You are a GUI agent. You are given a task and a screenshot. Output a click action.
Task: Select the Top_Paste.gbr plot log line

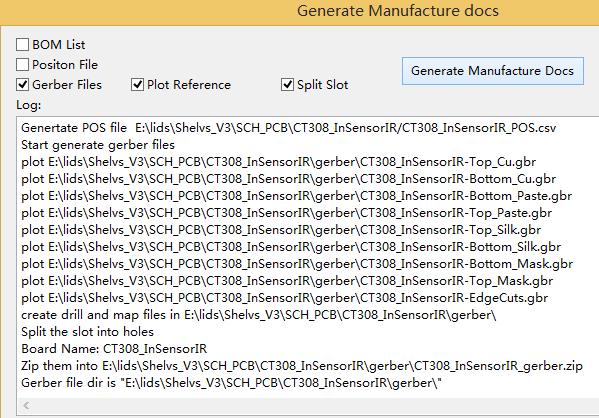click(287, 213)
